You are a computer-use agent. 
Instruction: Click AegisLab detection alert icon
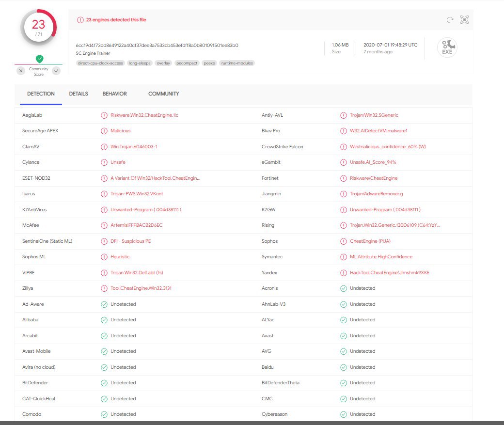(x=104, y=115)
